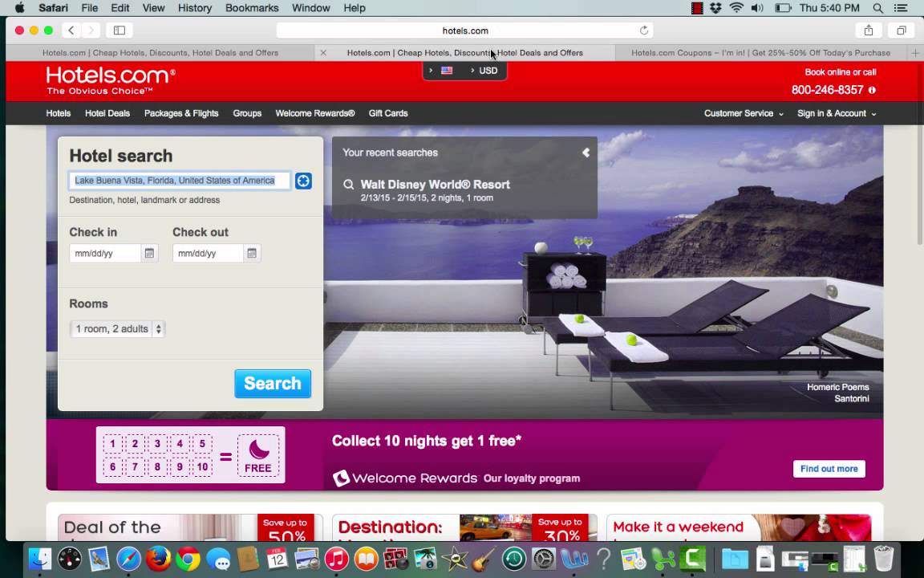Click the Hotels.com logo
Viewport: 924px width, 578px height.
coord(111,80)
